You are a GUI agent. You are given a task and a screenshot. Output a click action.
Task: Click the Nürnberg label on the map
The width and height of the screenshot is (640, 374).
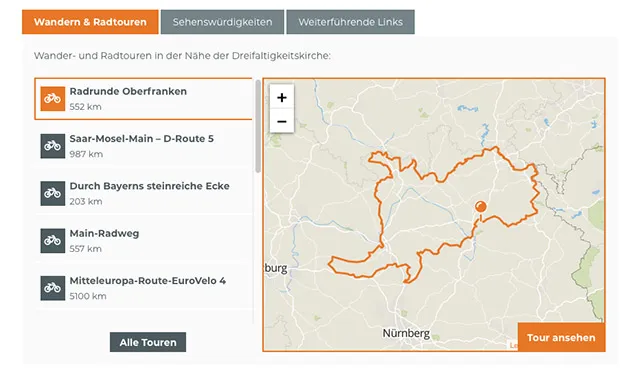[x=406, y=333]
